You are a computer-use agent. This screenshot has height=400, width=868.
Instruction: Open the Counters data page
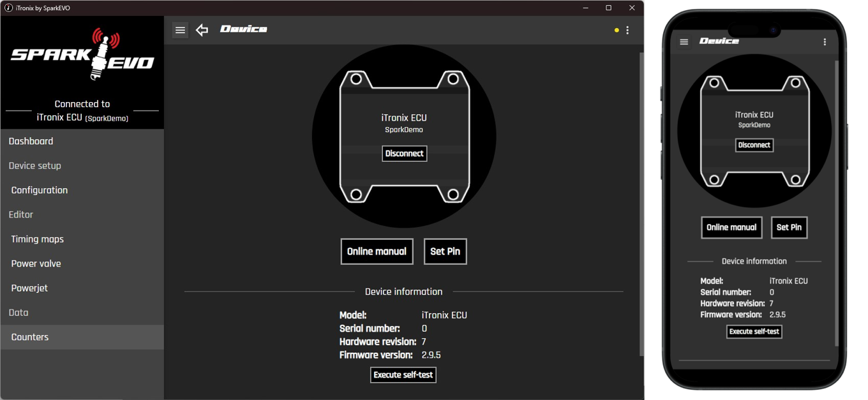coord(30,337)
